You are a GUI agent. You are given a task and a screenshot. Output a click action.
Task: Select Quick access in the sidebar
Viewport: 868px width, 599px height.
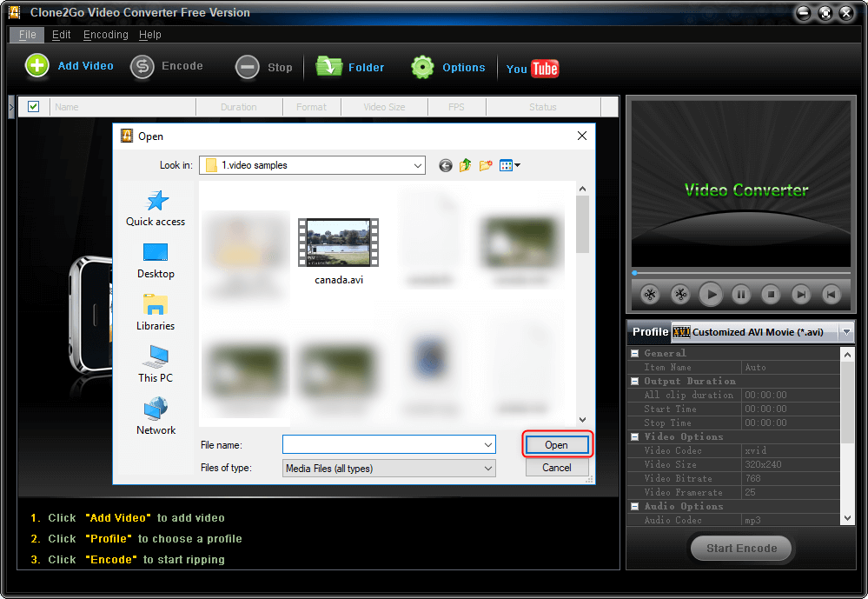pos(156,209)
